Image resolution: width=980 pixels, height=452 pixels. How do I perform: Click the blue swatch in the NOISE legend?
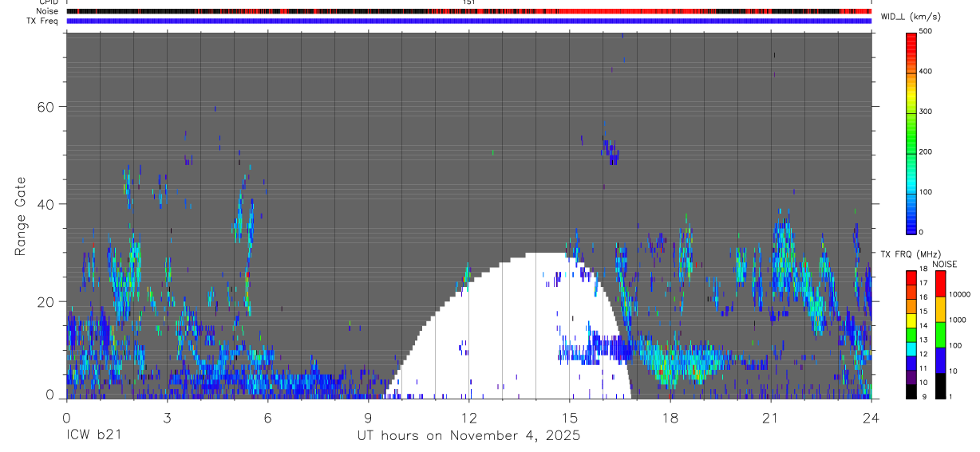pyautogui.click(x=940, y=360)
